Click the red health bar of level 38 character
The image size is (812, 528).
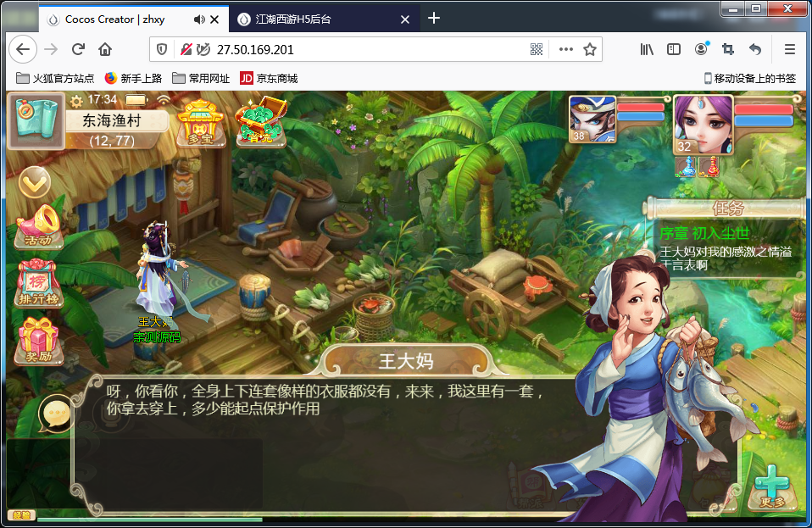click(x=641, y=107)
